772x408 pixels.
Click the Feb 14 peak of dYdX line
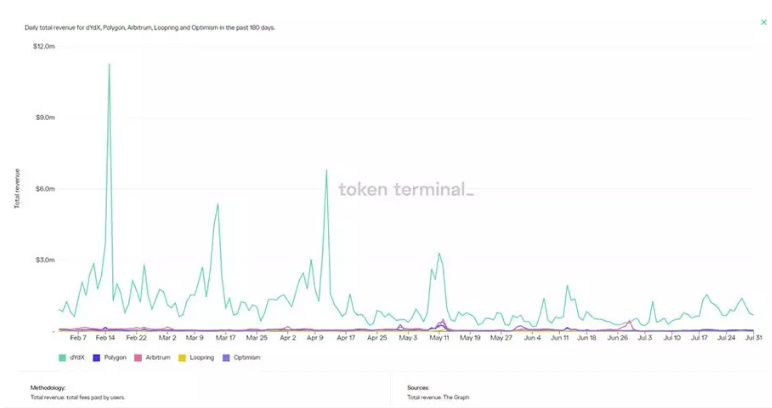pyautogui.click(x=109, y=64)
